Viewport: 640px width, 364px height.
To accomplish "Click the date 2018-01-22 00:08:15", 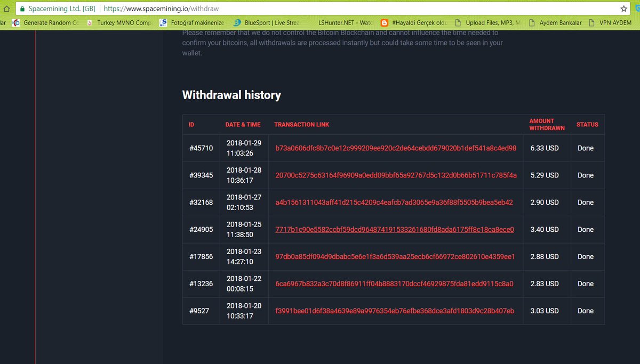I will pyautogui.click(x=244, y=284).
